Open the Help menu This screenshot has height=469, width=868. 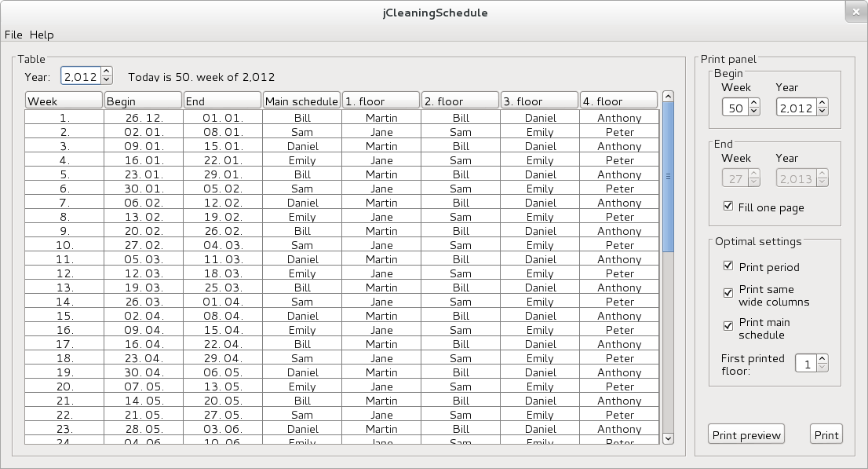(42, 35)
